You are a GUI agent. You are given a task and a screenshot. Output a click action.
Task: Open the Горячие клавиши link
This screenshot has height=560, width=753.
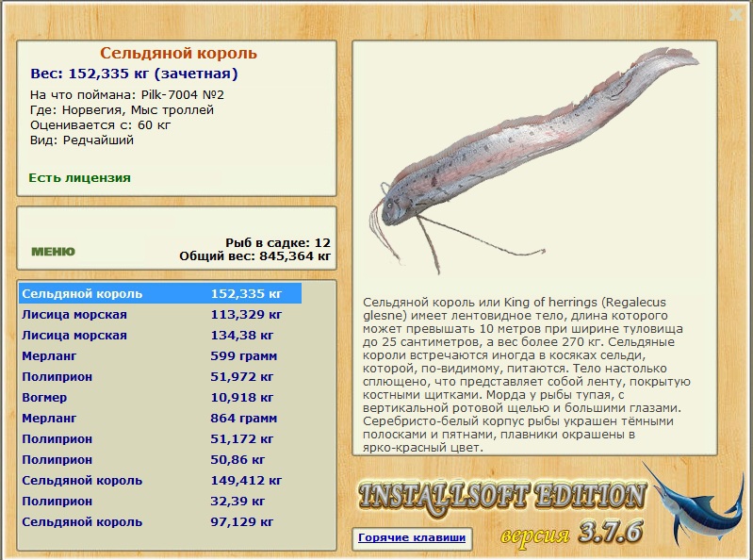[x=412, y=537]
